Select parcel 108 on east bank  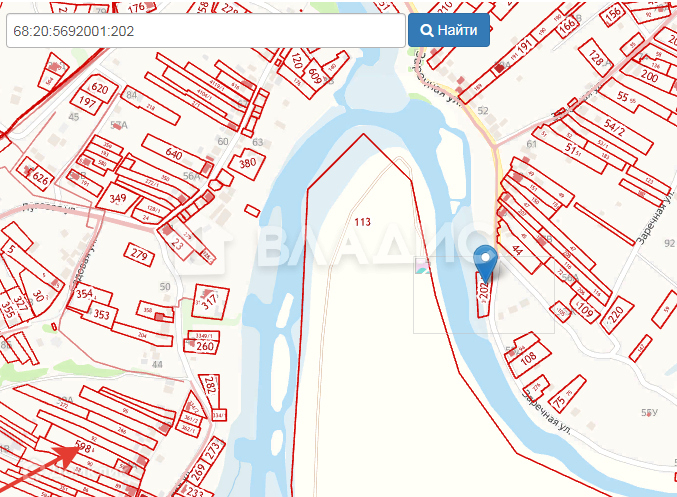[528, 357]
